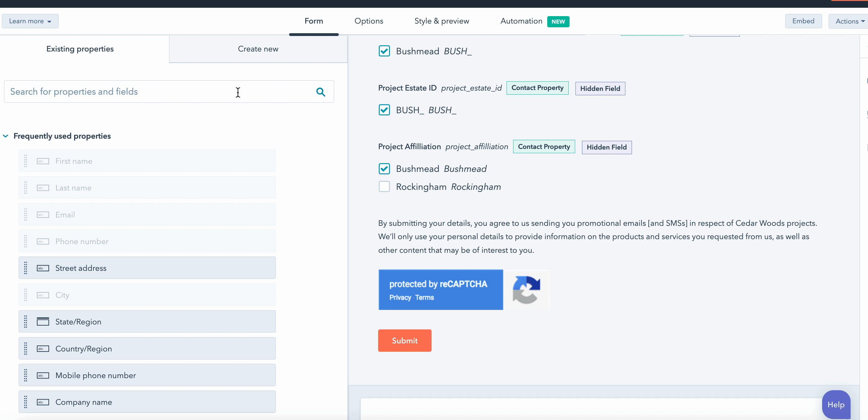Uncheck BUSH_ under Project Estate ID
The image size is (868, 420).
pos(384,110)
